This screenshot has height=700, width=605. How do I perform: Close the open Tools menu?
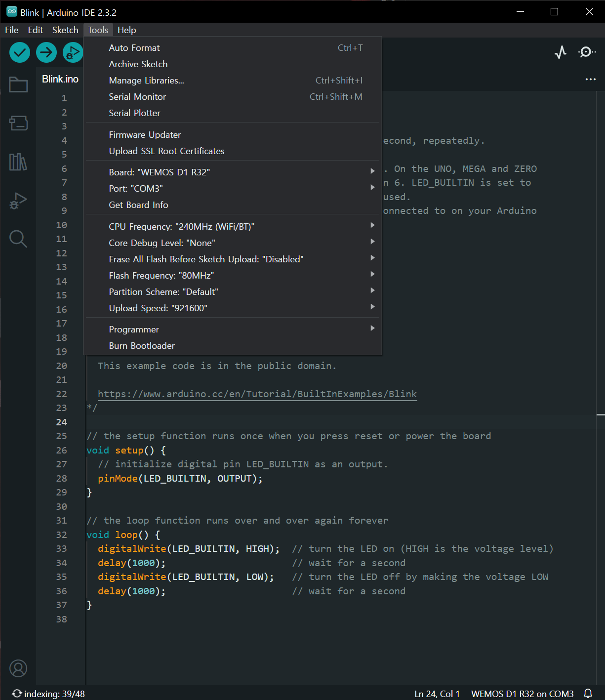98,30
